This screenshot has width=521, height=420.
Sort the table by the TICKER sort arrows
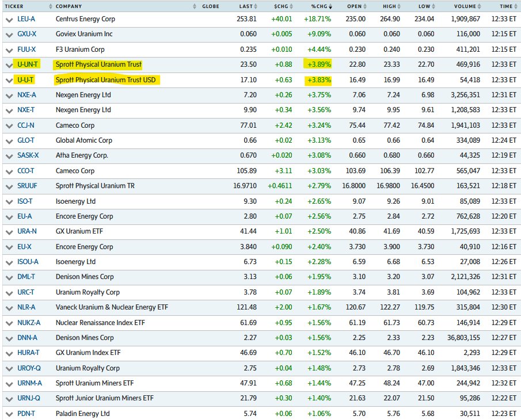coord(51,6)
